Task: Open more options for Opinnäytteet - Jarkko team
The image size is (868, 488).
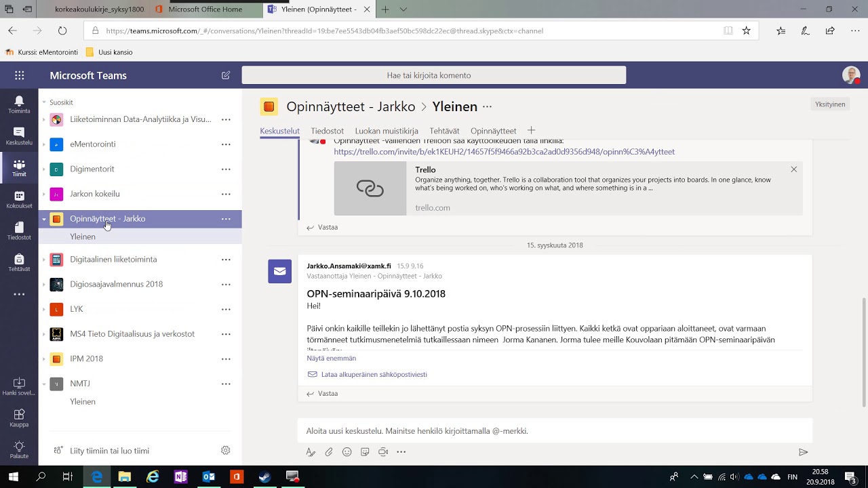Action: click(226, 219)
